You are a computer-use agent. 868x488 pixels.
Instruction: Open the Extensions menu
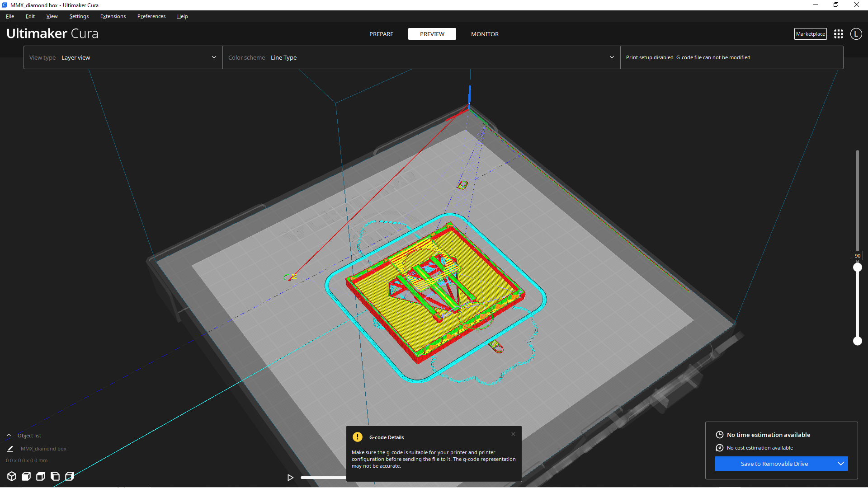[113, 16]
